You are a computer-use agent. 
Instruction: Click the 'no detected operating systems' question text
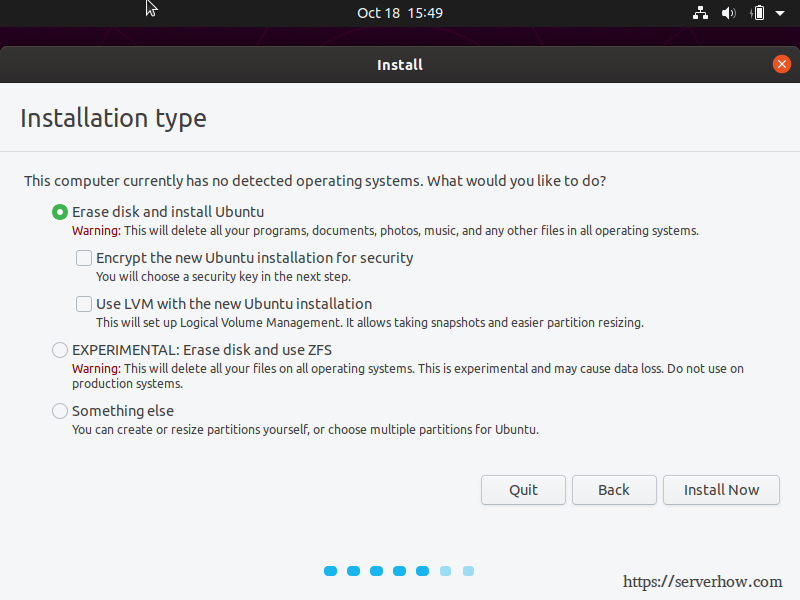tap(315, 181)
